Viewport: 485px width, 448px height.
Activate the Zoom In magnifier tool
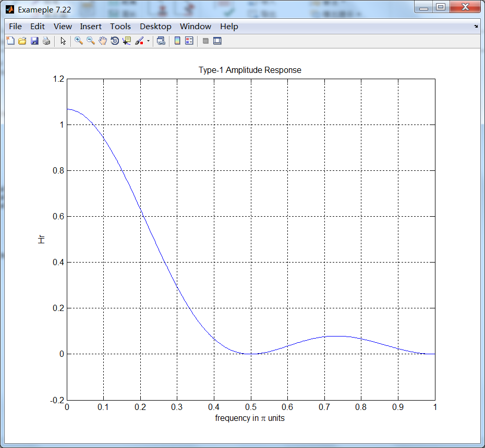(x=79, y=41)
